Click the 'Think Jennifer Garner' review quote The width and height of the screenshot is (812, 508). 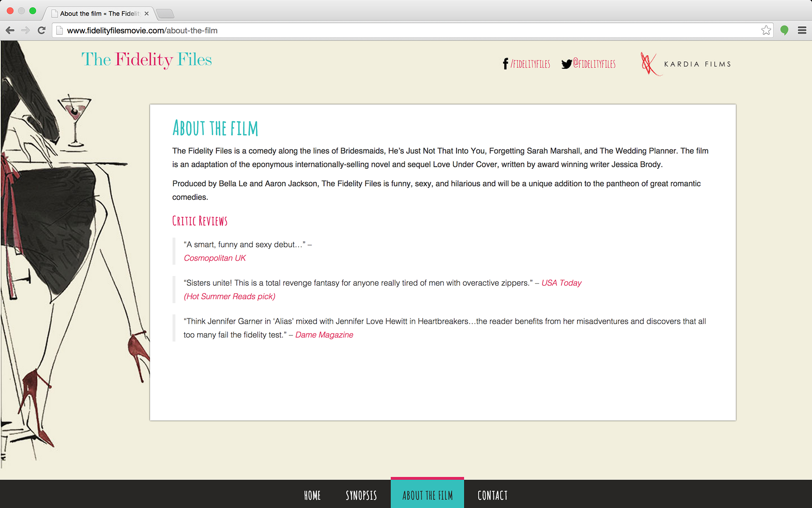pyautogui.click(x=444, y=328)
